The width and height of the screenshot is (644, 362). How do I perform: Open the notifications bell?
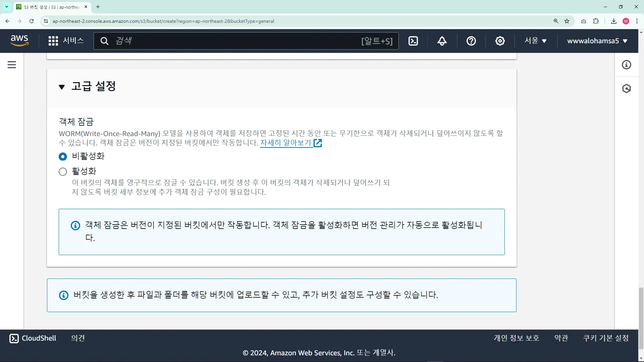click(442, 41)
